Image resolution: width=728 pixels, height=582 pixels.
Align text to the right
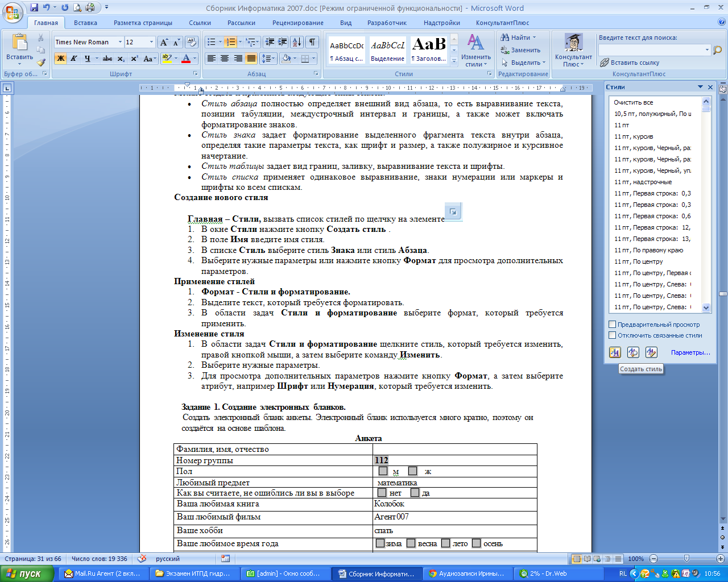[238, 59]
